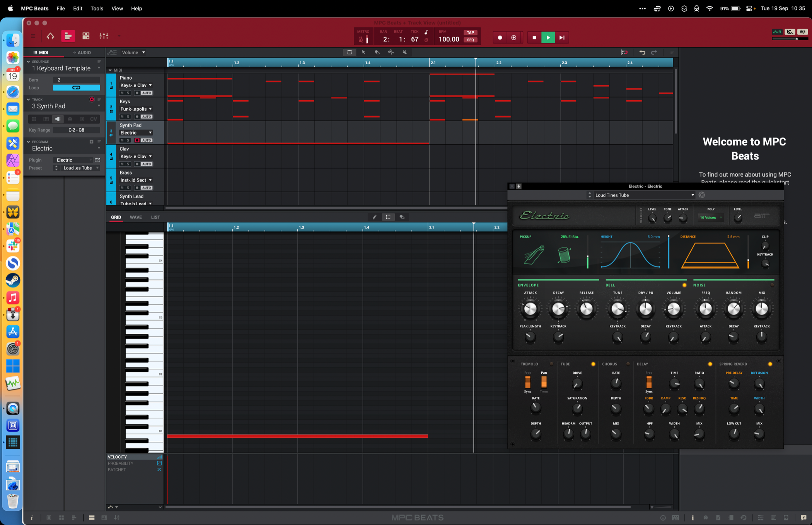Open the pad grid browser icon

(x=86, y=36)
